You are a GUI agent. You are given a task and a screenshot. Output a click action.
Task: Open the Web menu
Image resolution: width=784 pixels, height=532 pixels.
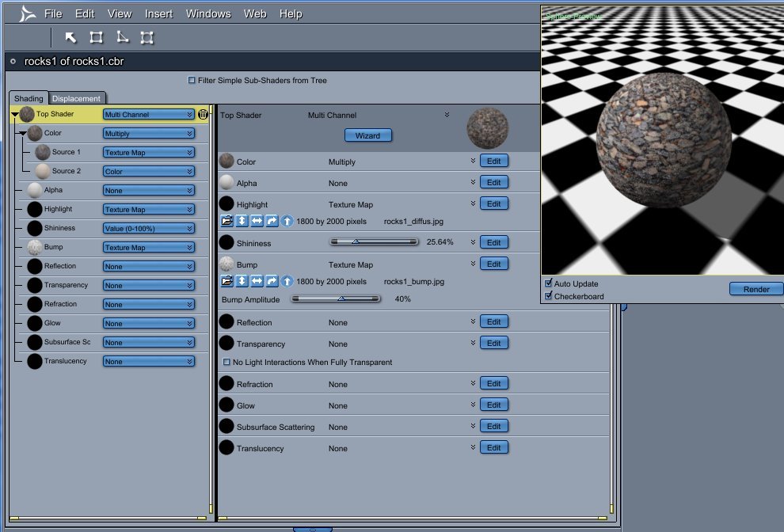pyautogui.click(x=255, y=14)
